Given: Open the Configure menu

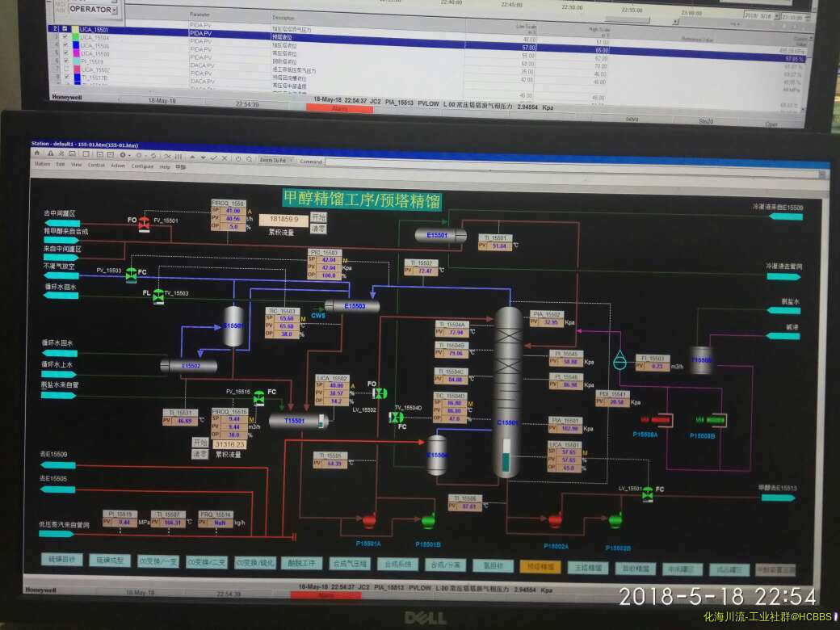Looking at the screenshot, I should 142,166.
